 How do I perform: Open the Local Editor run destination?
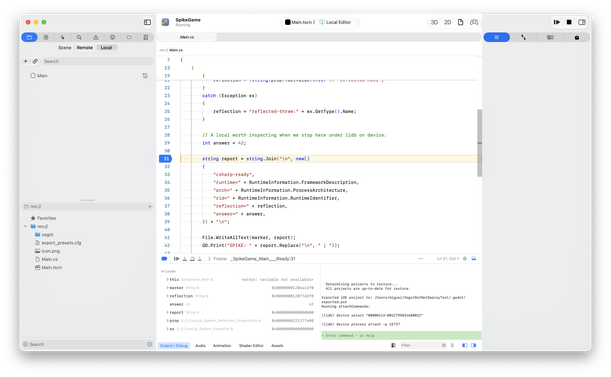coord(336,22)
